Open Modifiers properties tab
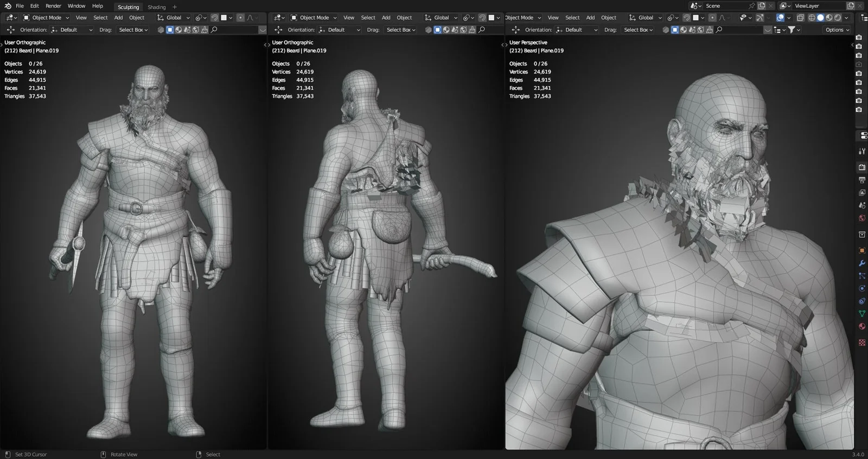The width and height of the screenshot is (868, 459). click(862, 263)
